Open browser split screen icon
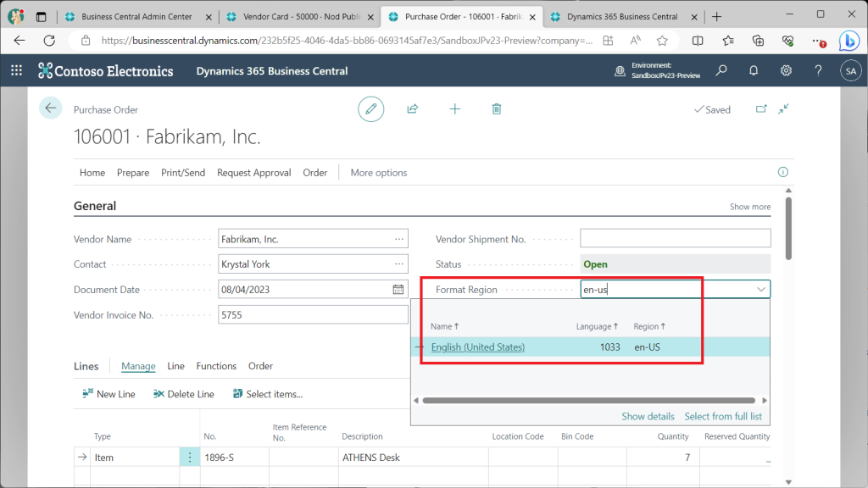The image size is (868, 488). pos(698,41)
